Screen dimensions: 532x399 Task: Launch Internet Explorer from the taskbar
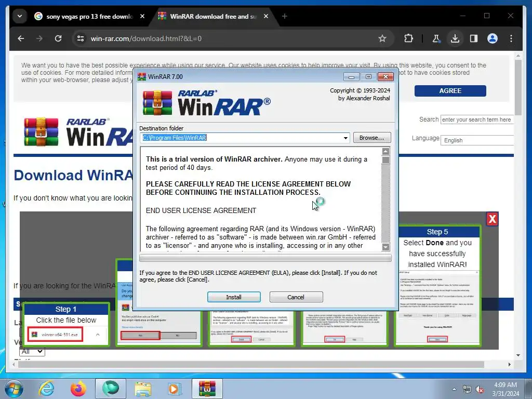coord(46,389)
